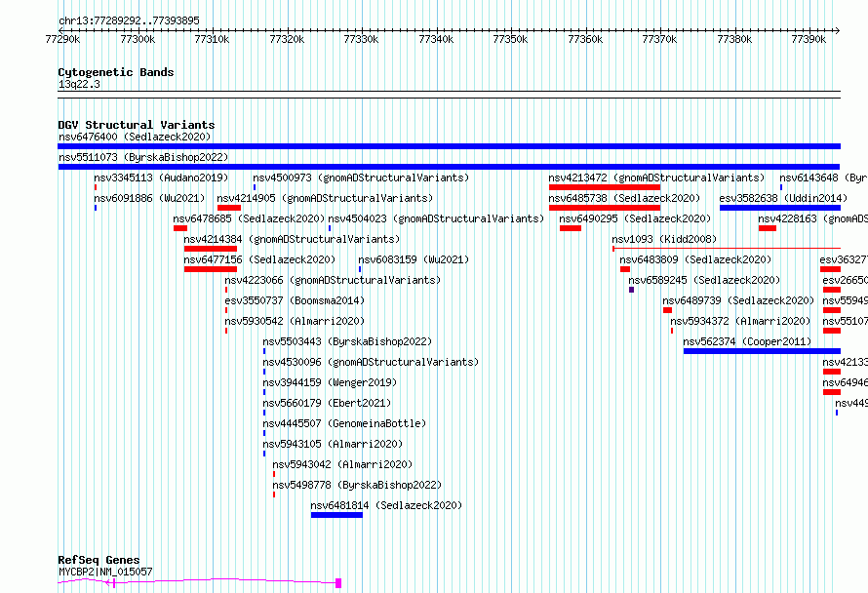Click the magenta exon block of MYCBP2
This screenshot has height=593, width=868.
point(338,583)
